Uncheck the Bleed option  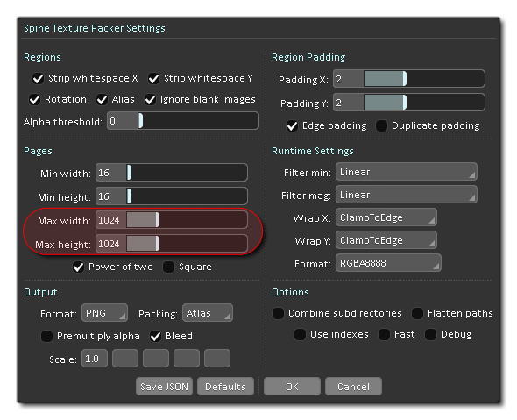pos(156,336)
